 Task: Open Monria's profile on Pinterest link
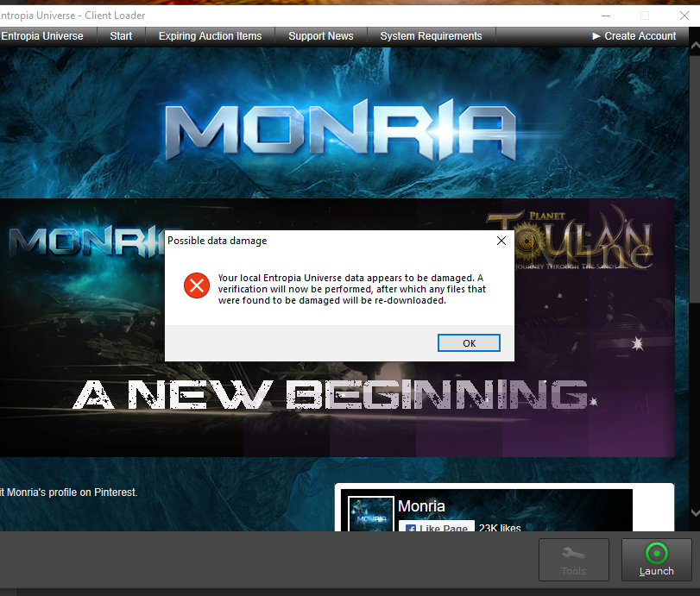[69, 492]
